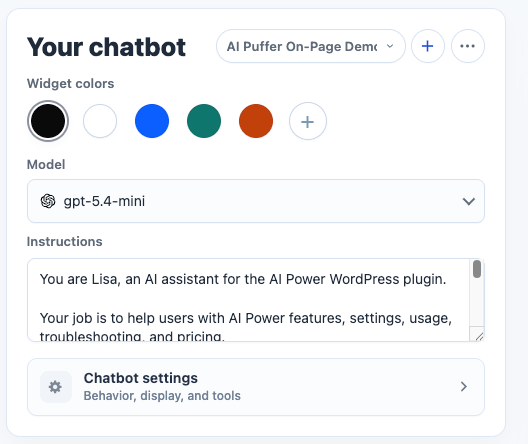Viewport: 528px width, 444px height.
Task: Click the 'Widget colors' label
Action: [x=70, y=83]
